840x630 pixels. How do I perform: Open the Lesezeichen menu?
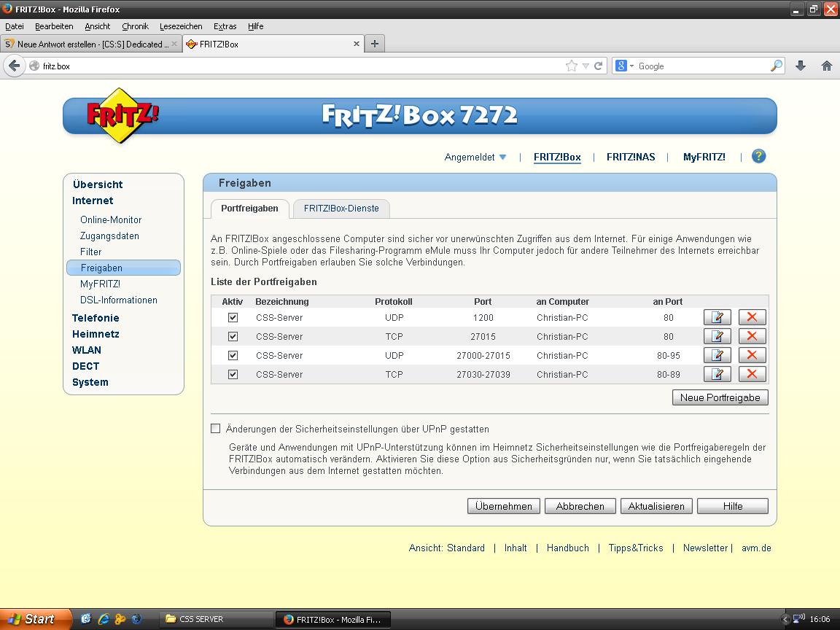[181, 26]
